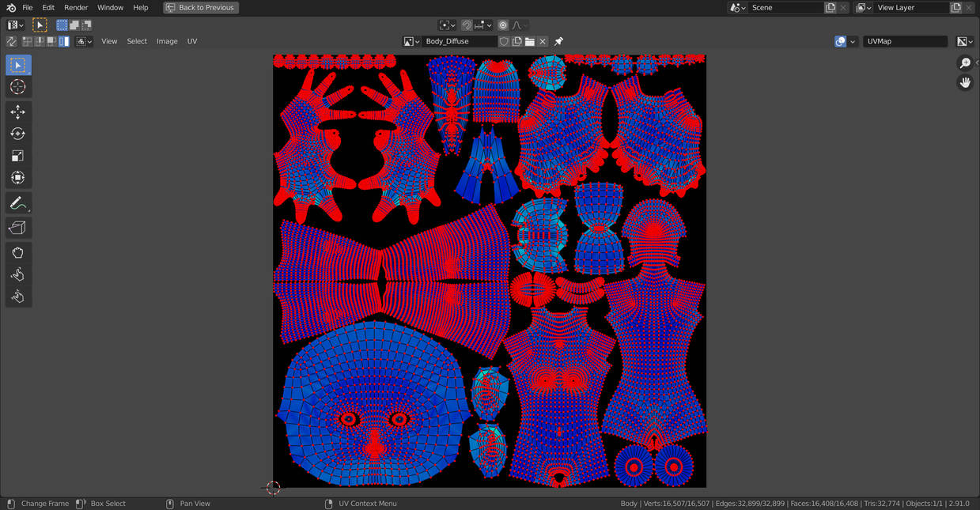Toggle fake user shield for Body_Diffuse
Image resolution: width=980 pixels, height=510 pixels.
pos(505,41)
